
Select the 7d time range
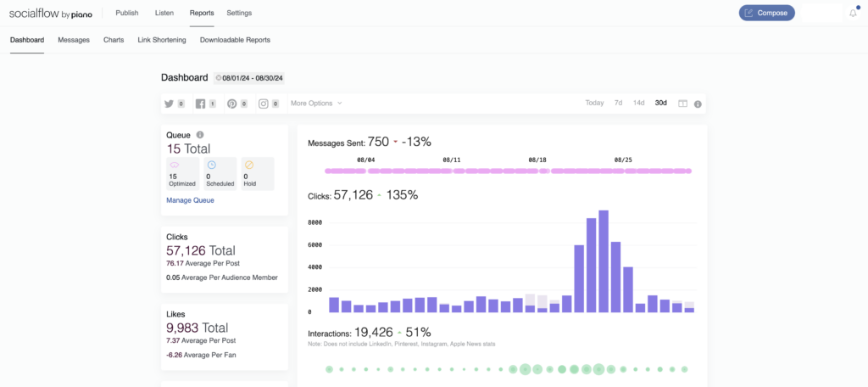[x=618, y=104]
